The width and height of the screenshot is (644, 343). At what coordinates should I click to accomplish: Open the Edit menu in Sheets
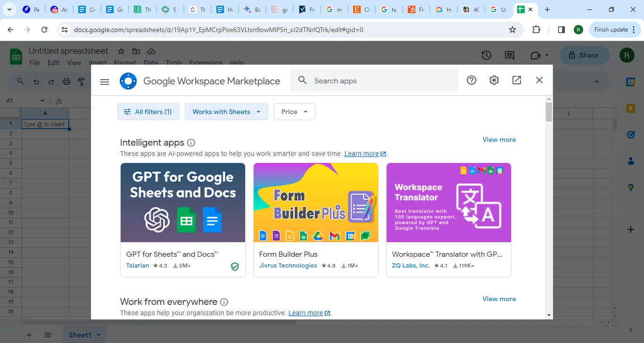coord(53,63)
